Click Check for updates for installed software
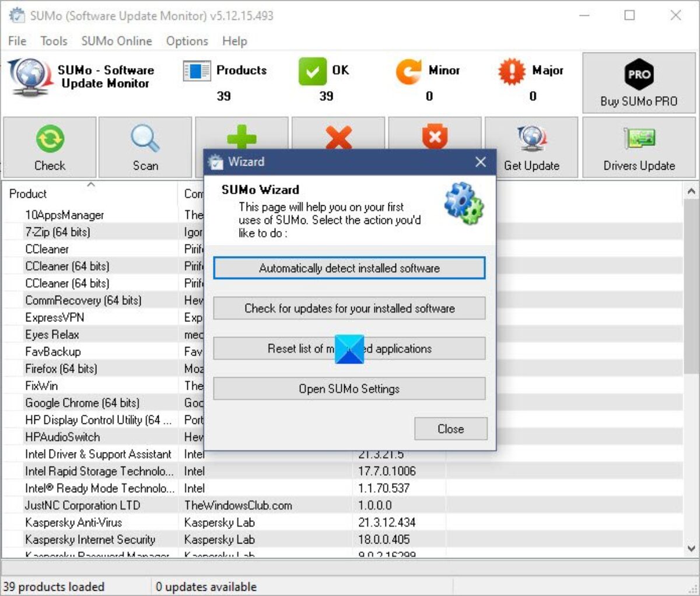The image size is (700, 596). pos(349,308)
